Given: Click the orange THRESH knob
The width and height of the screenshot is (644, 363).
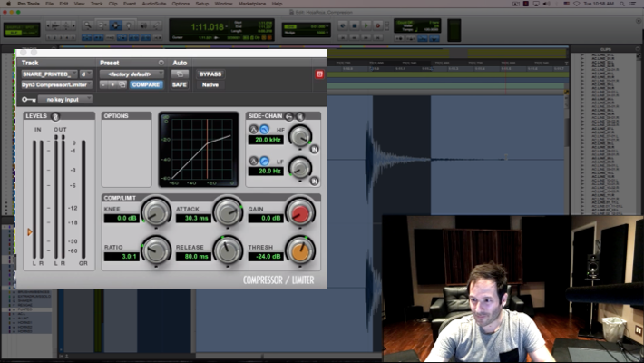Looking at the screenshot, I should point(300,250).
